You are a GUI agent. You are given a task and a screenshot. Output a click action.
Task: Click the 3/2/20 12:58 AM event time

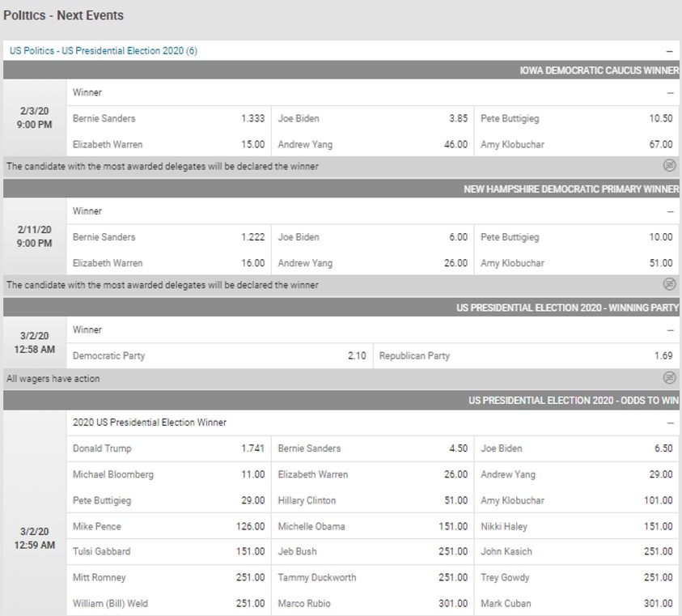point(34,342)
